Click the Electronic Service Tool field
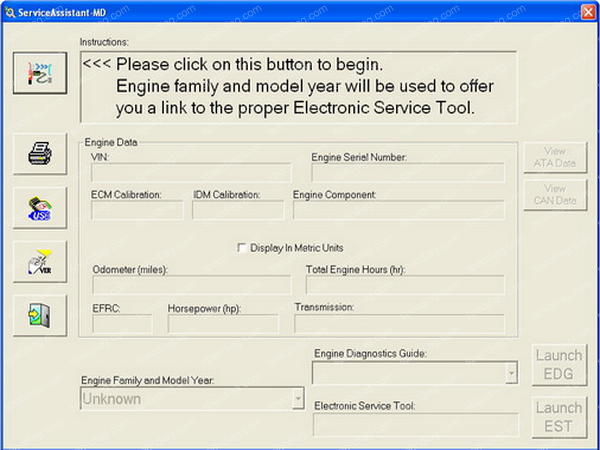 click(x=415, y=425)
